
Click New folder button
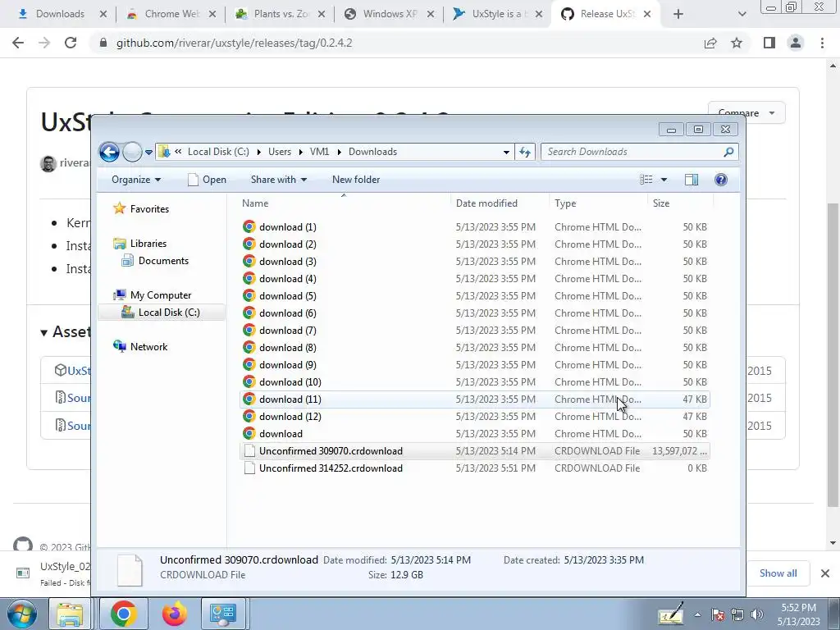point(356,180)
